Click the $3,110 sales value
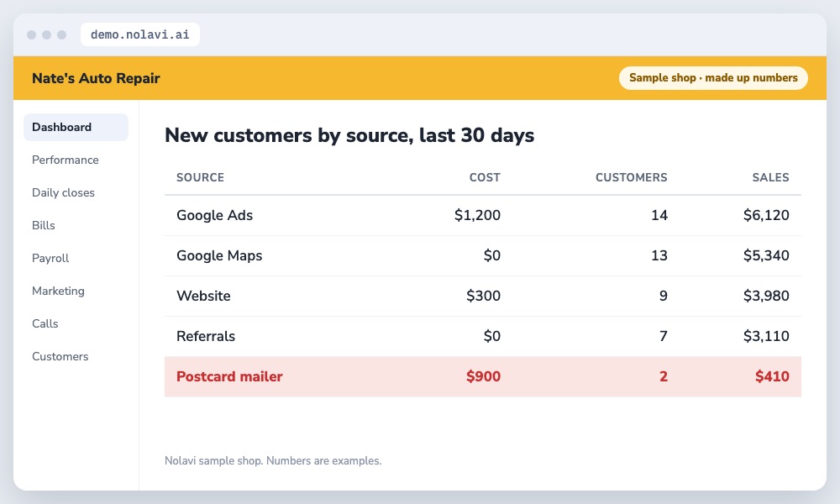 click(766, 336)
